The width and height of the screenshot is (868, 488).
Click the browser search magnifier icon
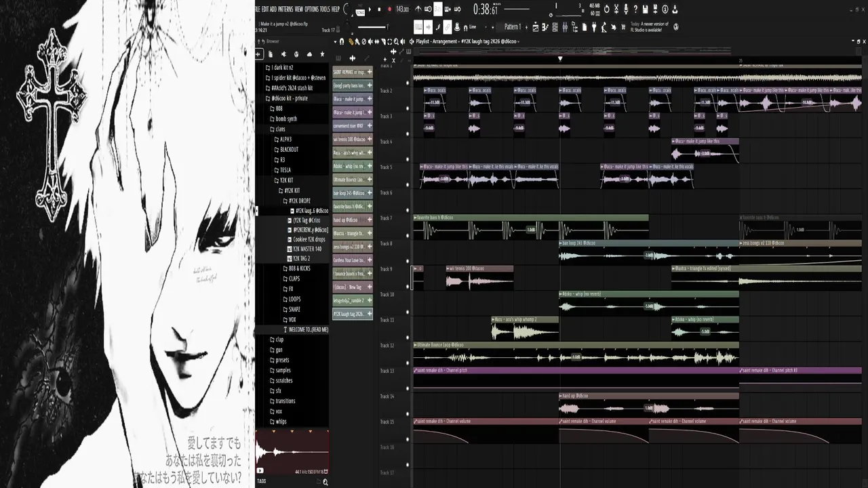coord(325,482)
